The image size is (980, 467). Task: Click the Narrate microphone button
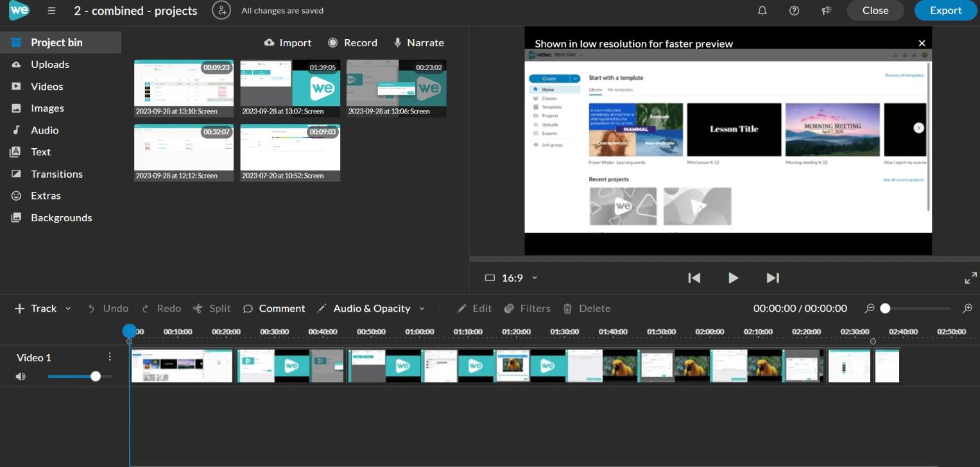(418, 43)
